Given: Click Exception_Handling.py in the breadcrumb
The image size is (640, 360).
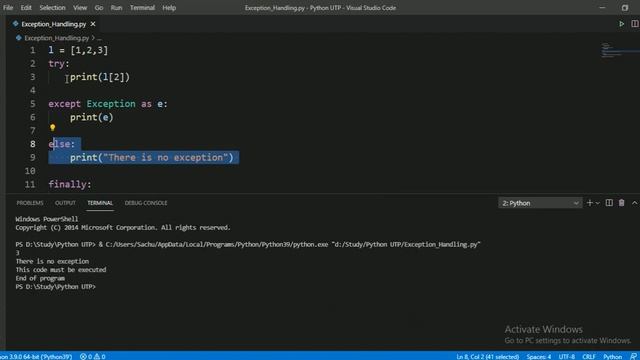Looking at the screenshot, I should coord(56,38).
